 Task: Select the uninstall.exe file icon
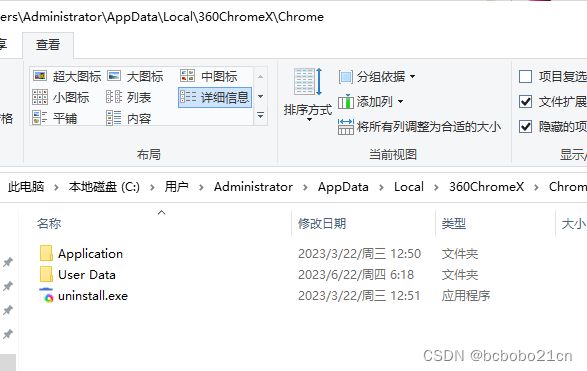(46, 295)
